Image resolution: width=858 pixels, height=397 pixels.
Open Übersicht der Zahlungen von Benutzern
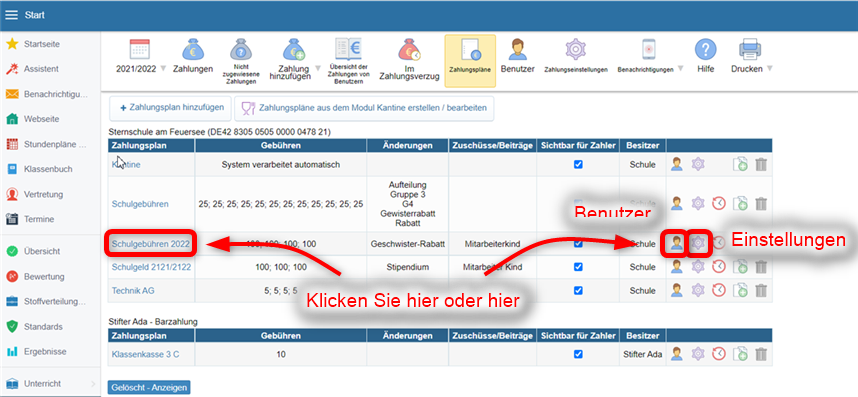click(350, 61)
